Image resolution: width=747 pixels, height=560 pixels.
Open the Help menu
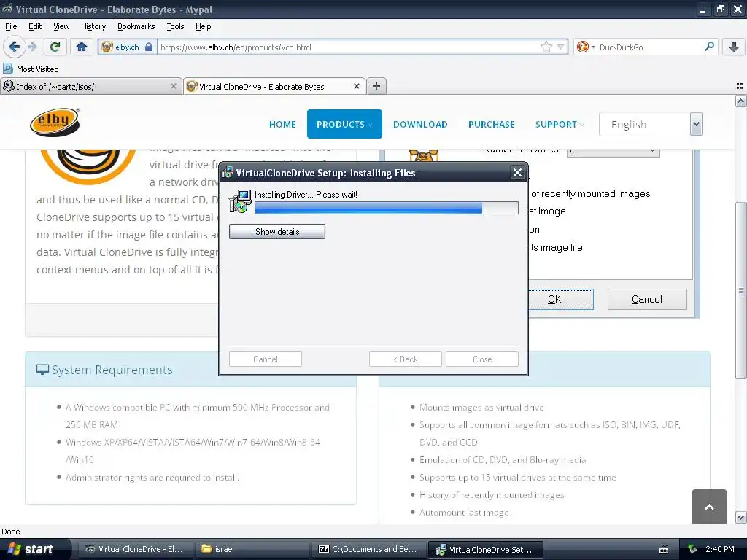tap(203, 26)
